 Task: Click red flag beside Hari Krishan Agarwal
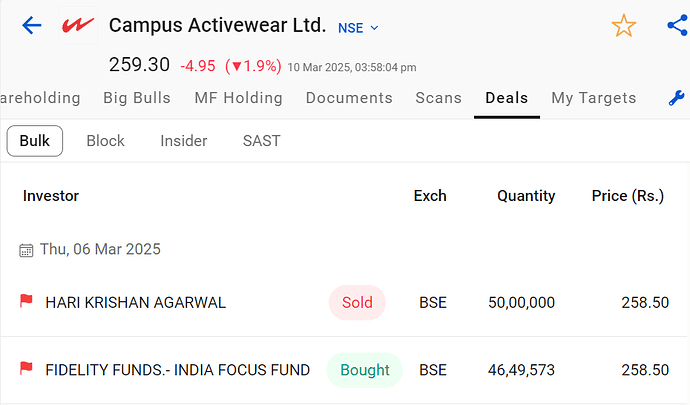pos(26,302)
